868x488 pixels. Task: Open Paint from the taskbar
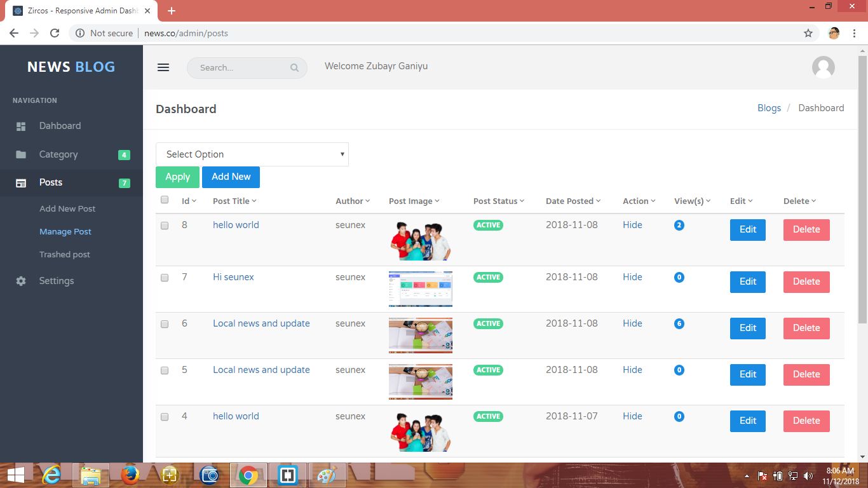(x=327, y=475)
